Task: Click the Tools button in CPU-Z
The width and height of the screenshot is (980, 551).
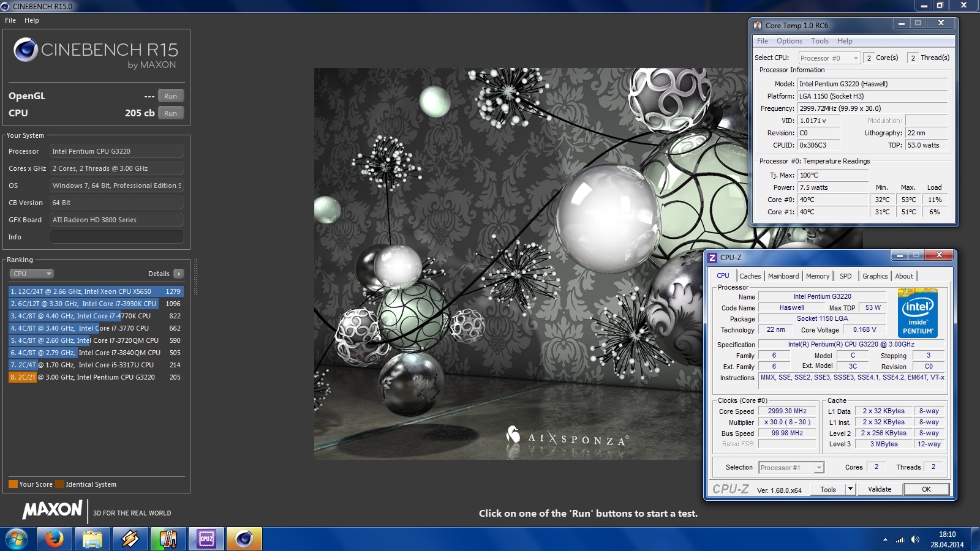Action: coord(828,489)
